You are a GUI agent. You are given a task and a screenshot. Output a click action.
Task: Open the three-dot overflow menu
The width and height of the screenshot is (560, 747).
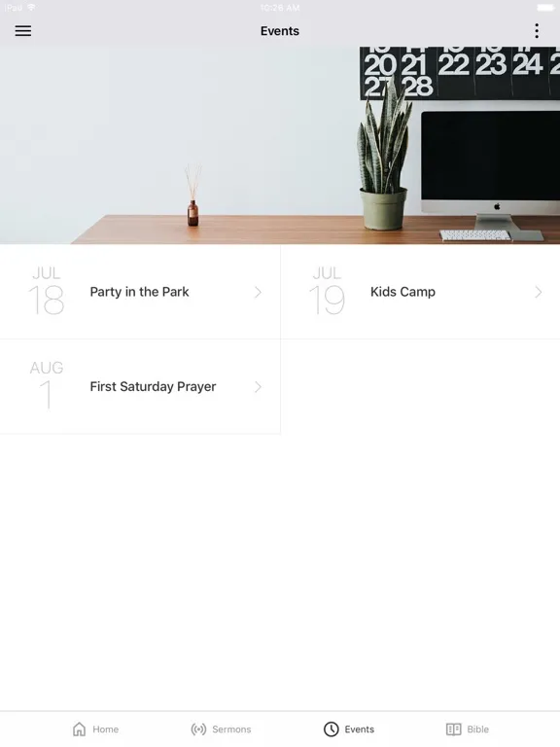click(537, 31)
